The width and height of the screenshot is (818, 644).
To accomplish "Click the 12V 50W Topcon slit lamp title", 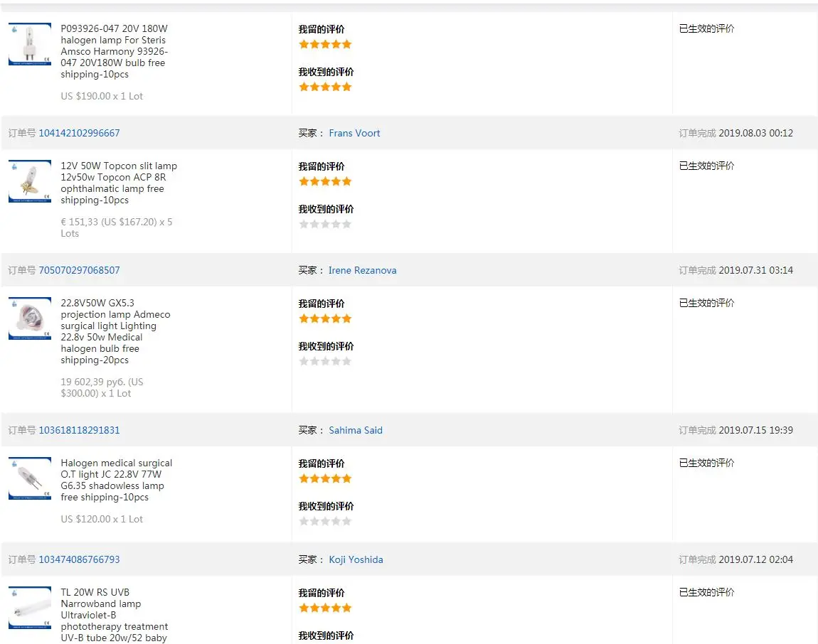I will point(118,183).
